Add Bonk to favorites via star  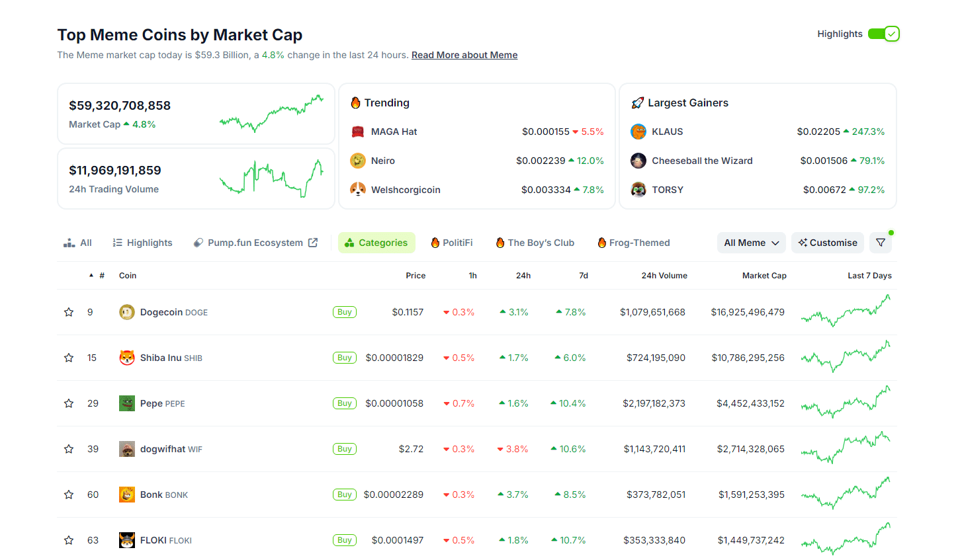point(69,495)
